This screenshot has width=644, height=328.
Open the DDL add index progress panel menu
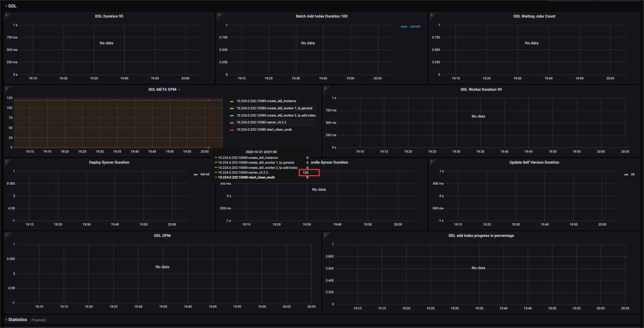coord(481,236)
